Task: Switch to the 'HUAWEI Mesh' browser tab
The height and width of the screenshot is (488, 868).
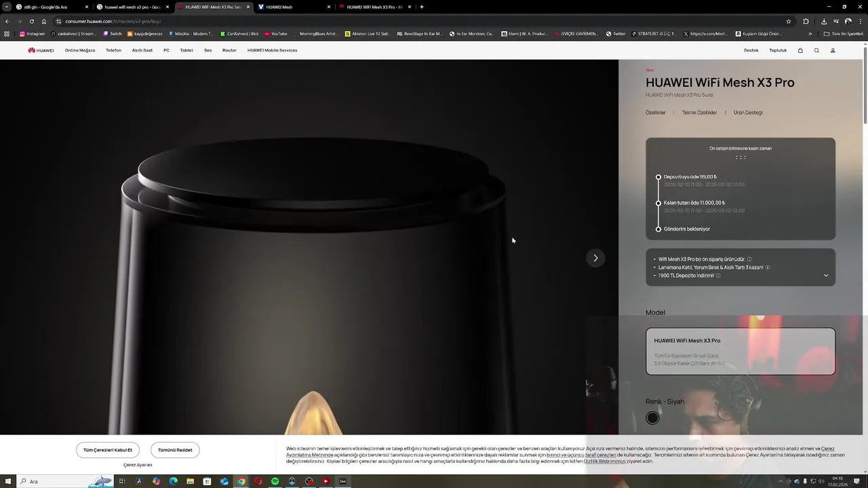Action: click(294, 7)
